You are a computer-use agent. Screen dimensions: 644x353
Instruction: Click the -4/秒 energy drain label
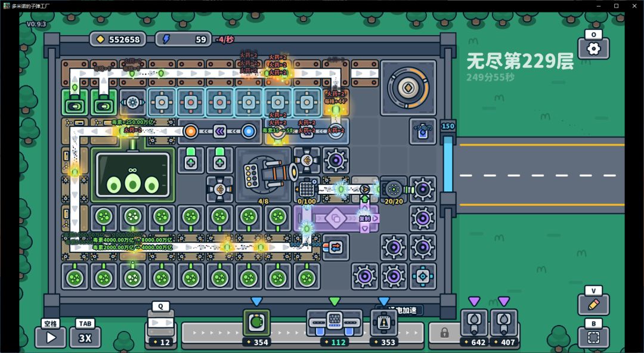[225, 39]
